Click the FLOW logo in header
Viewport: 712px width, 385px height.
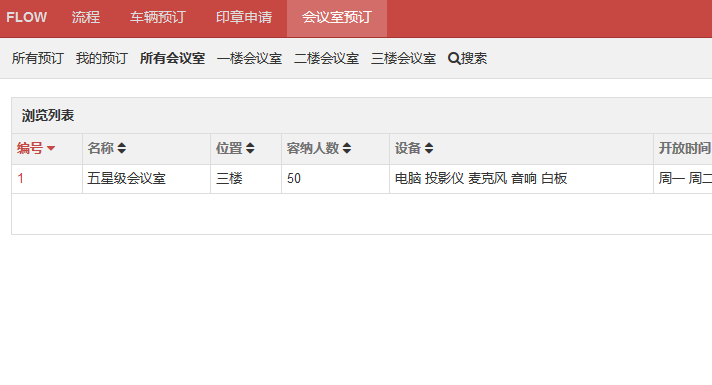tap(26, 17)
